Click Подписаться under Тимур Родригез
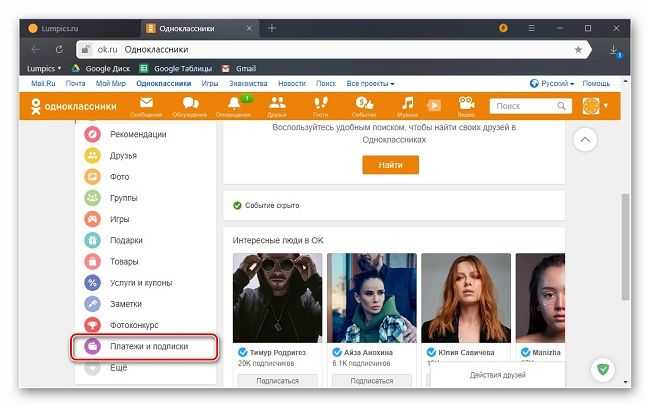 tap(277, 381)
